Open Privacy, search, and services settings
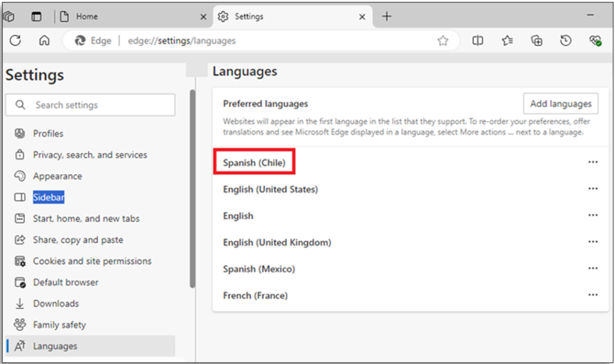 [x=89, y=155]
